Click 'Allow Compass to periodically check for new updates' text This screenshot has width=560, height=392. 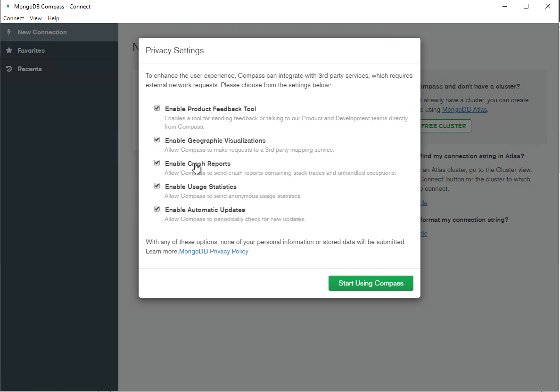tap(235, 219)
